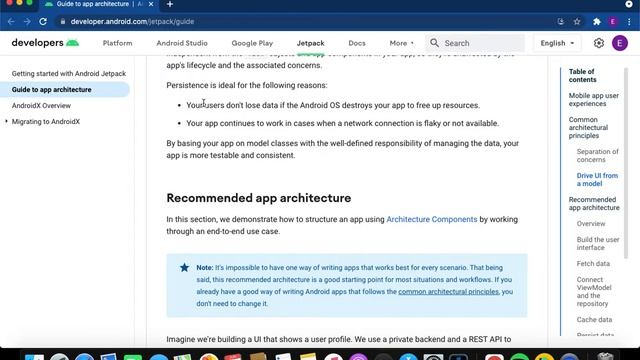Viewport: 640px width, 360px height.
Task: Click the browser forward arrow
Action: [x=27, y=22]
